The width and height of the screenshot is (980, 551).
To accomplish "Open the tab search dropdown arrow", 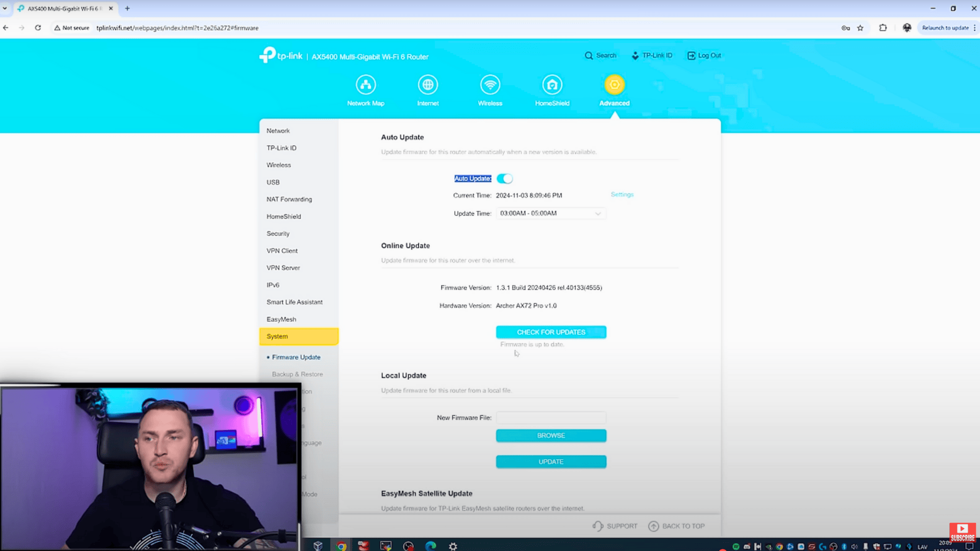I will coord(5,8).
